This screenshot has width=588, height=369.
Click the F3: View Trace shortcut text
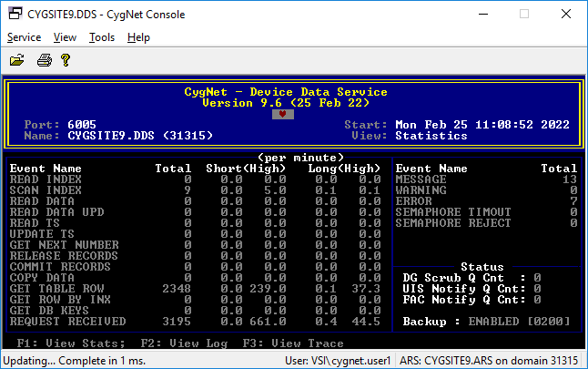[x=293, y=343]
